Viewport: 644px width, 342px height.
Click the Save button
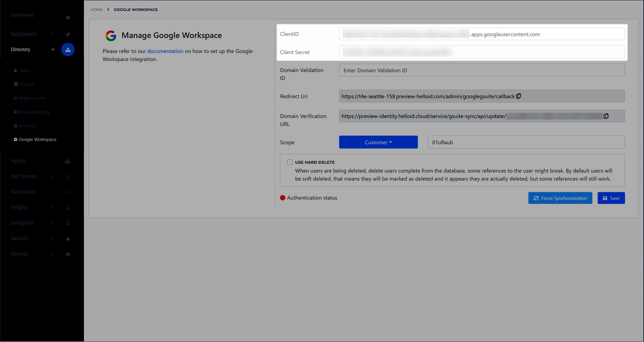(x=611, y=198)
